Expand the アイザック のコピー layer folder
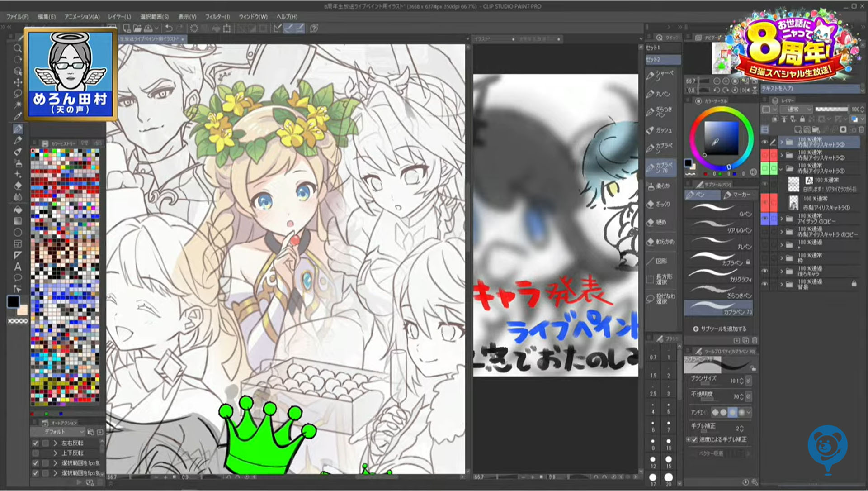868x491 pixels. pos(782,219)
